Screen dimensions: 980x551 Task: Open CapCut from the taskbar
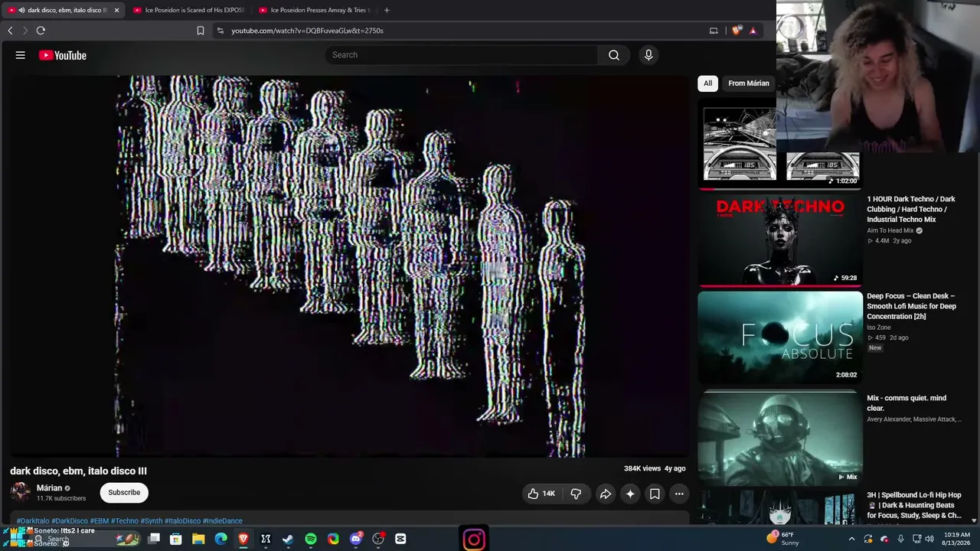tap(400, 539)
